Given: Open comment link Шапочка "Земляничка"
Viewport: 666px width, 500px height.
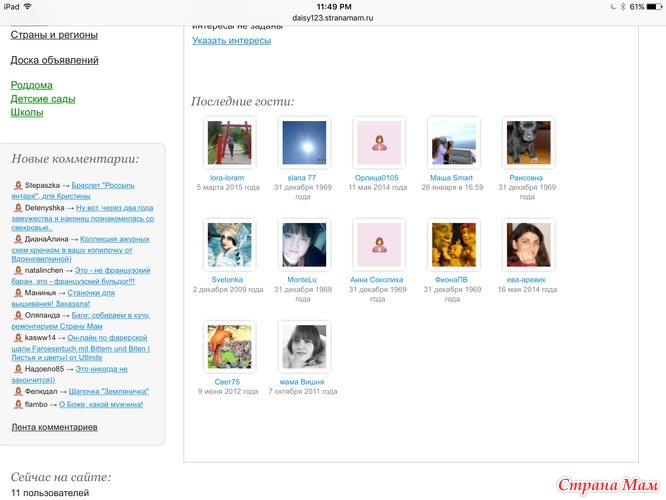Looking at the screenshot, I should pyautogui.click(x=108, y=391).
